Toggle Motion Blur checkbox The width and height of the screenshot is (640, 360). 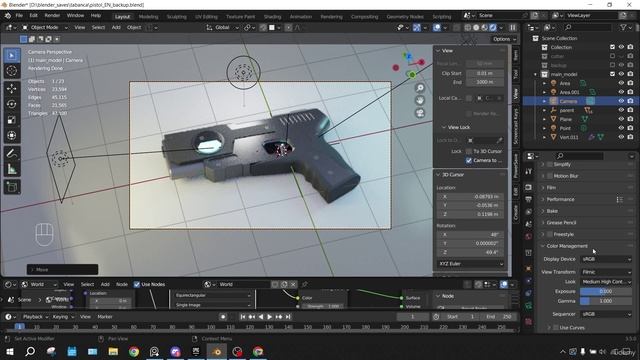coord(550,176)
